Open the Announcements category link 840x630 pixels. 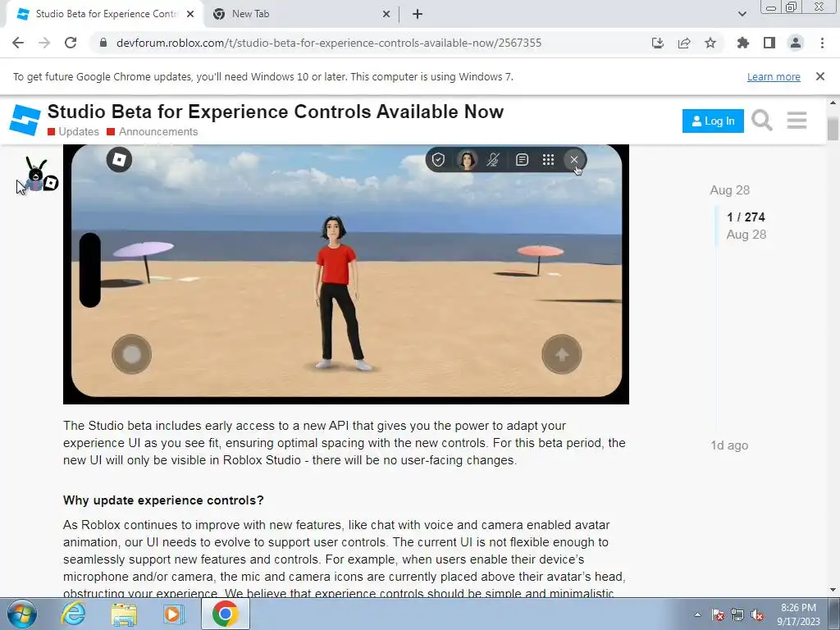coord(152,132)
